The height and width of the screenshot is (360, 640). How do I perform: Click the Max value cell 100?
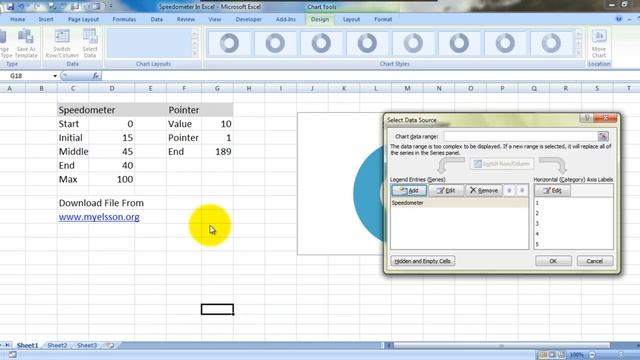112,180
